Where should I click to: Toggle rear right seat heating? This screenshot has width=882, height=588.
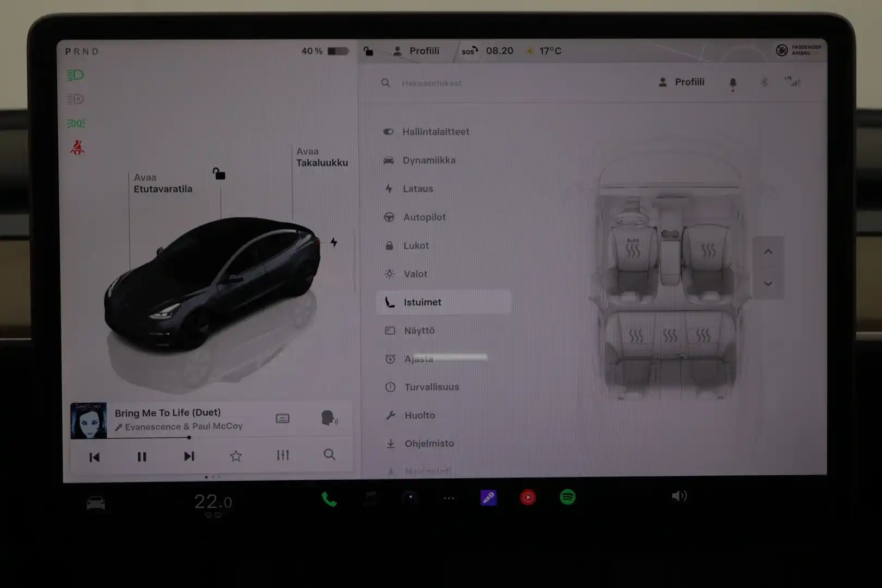[x=703, y=336]
